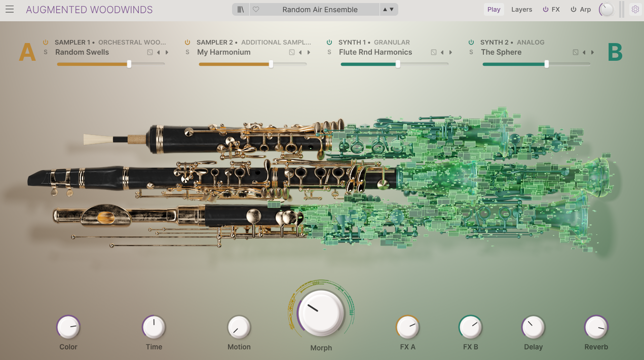Open the hamburger main menu

[10, 10]
